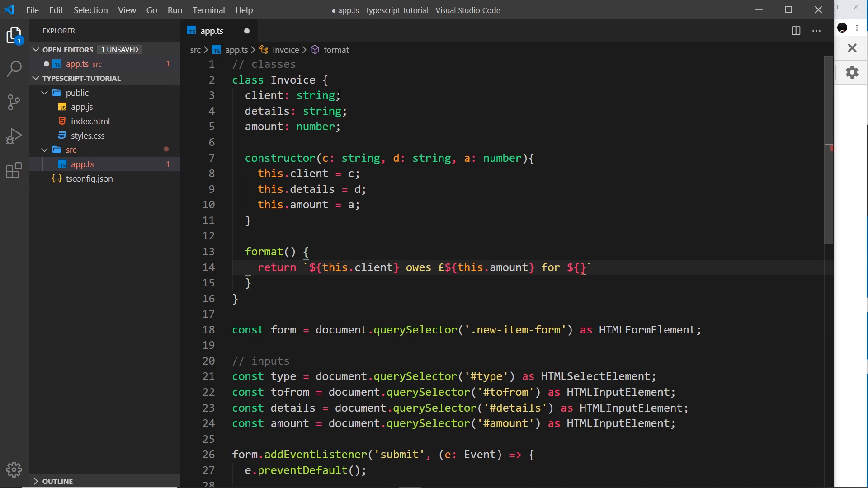Click 'HTMLFormElement' on line 18
Viewport: 868px width, 488px height.
(647, 330)
